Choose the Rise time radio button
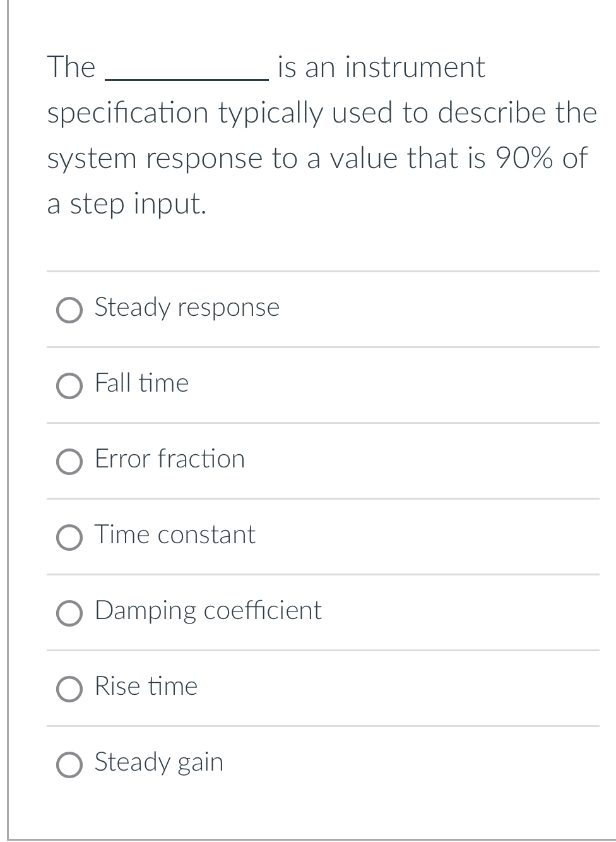This screenshot has height=842, width=616. tap(69, 689)
